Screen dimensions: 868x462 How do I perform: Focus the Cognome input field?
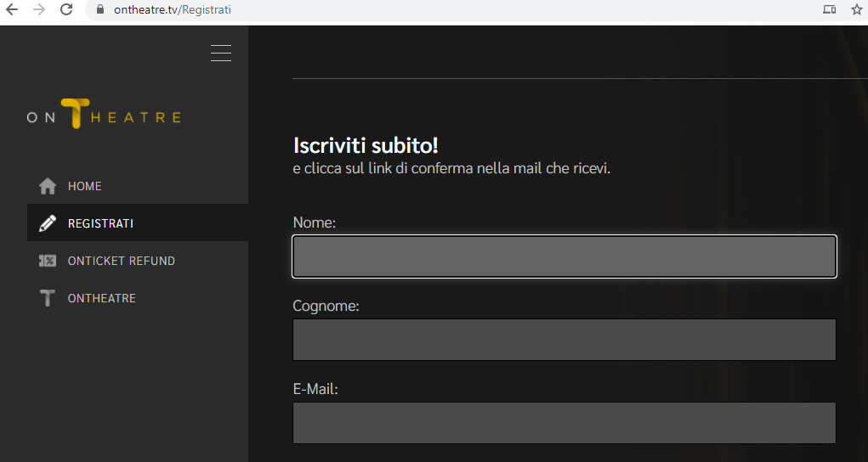pos(564,340)
